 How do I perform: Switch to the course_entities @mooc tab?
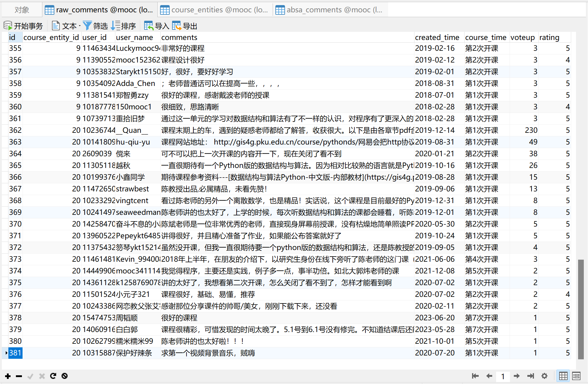coord(214,10)
